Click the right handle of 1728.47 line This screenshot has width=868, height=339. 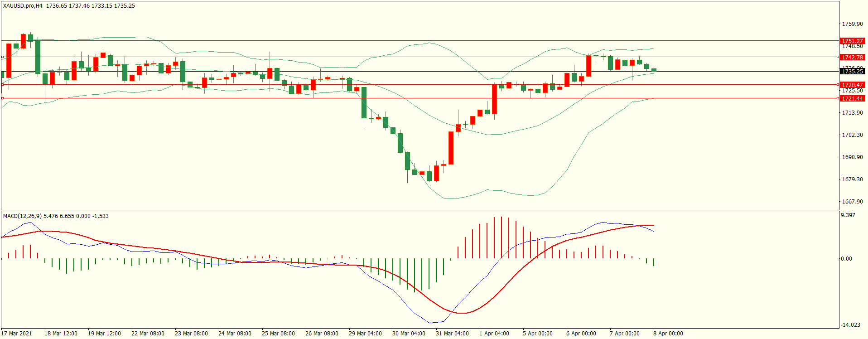[x=838, y=85]
